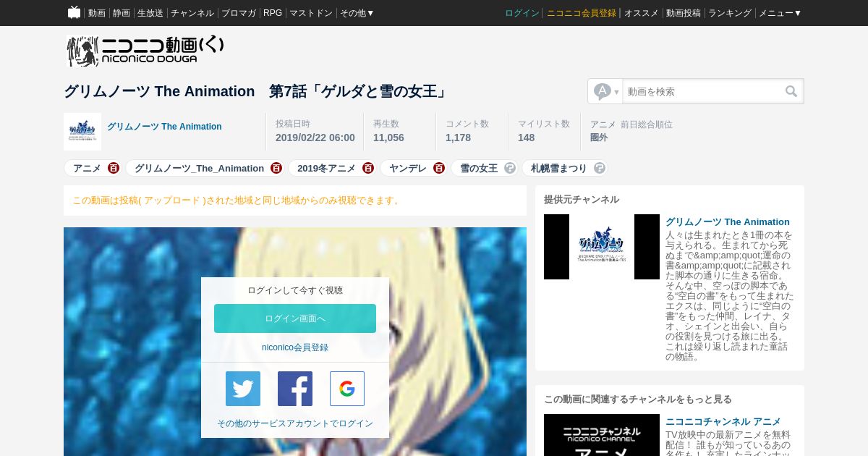Click ニコニコ会員登録 in top bar

point(582,13)
